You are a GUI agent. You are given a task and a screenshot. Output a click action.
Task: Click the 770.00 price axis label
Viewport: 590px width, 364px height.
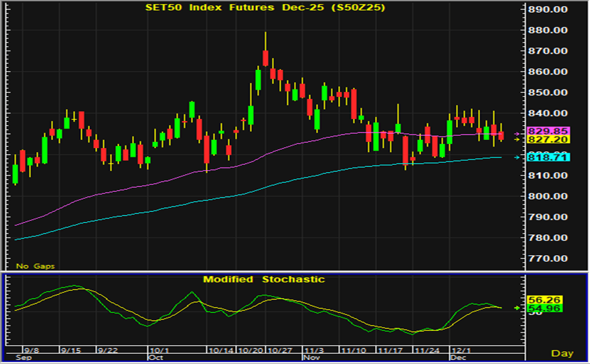point(548,259)
